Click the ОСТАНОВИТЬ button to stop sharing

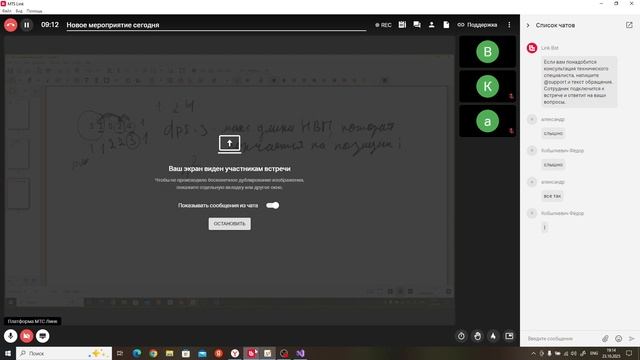(229, 224)
